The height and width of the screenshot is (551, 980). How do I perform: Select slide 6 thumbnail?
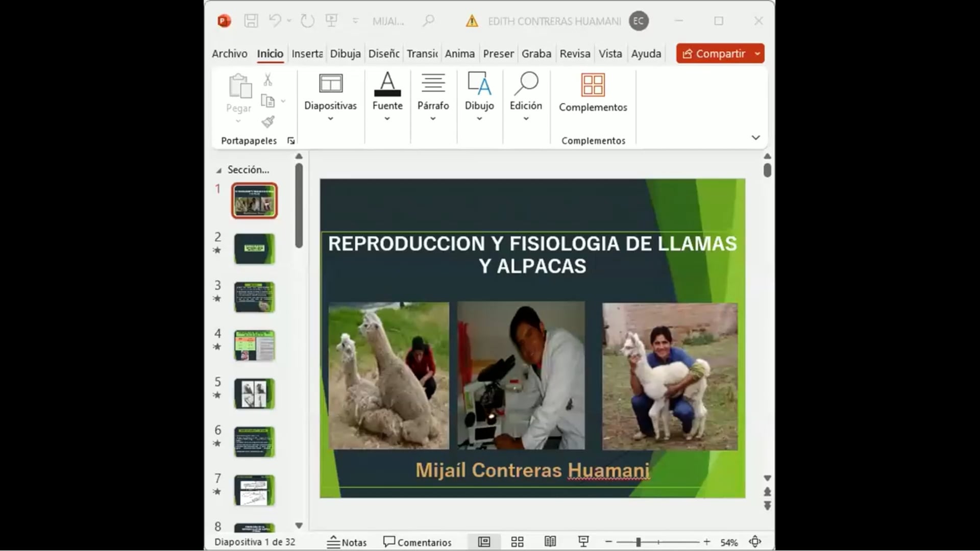click(254, 442)
